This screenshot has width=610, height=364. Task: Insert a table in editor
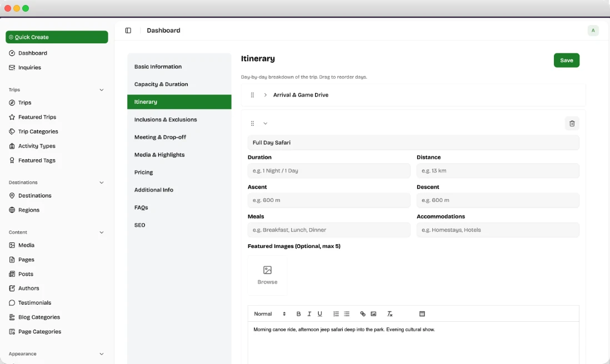pyautogui.click(x=422, y=314)
